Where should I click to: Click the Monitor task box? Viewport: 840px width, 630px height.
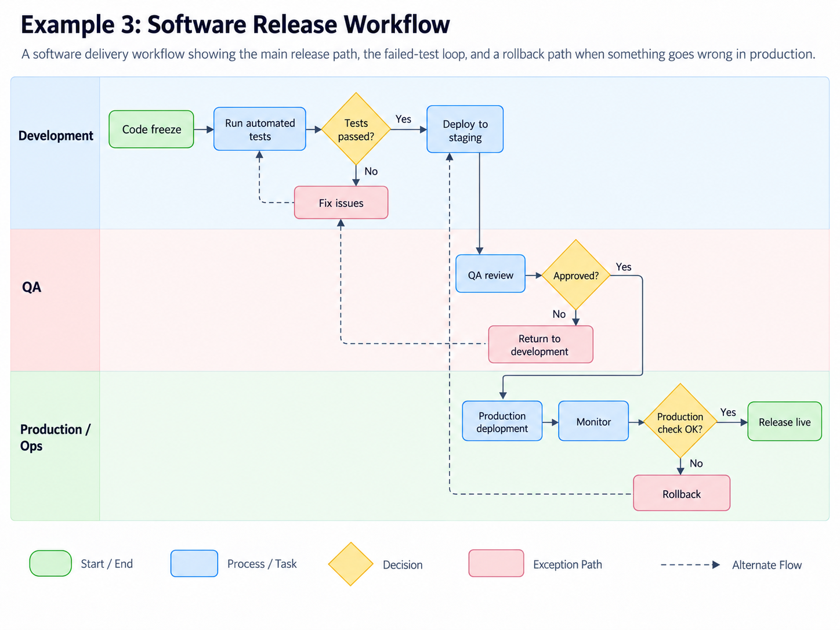pyautogui.click(x=593, y=421)
